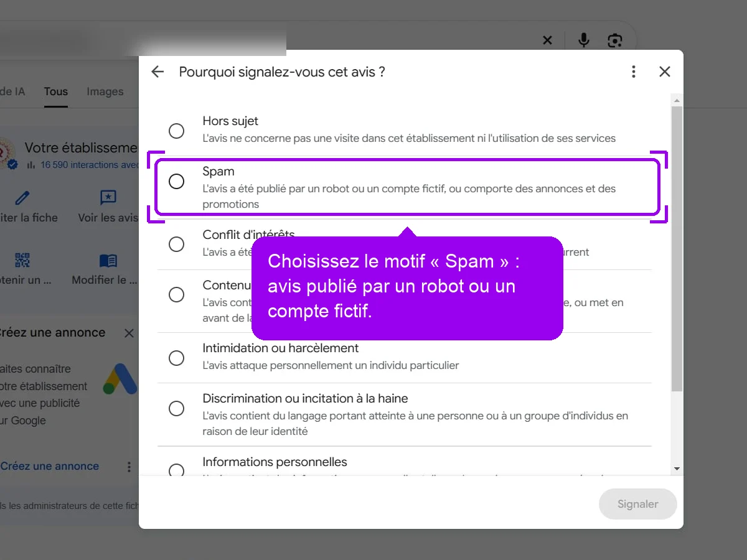Click the scroll-up arrow of the dialog scrollbar
Image resolution: width=747 pixels, height=560 pixels.
click(677, 100)
